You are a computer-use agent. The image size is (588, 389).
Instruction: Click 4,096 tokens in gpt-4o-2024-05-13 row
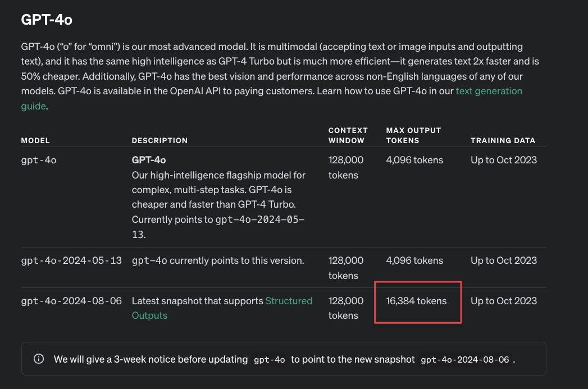click(414, 260)
